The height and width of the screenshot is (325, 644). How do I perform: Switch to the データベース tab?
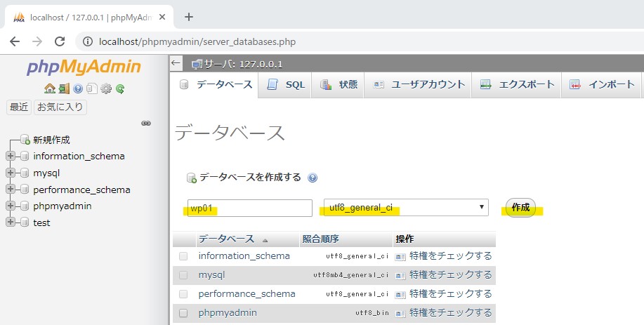[216, 84]
